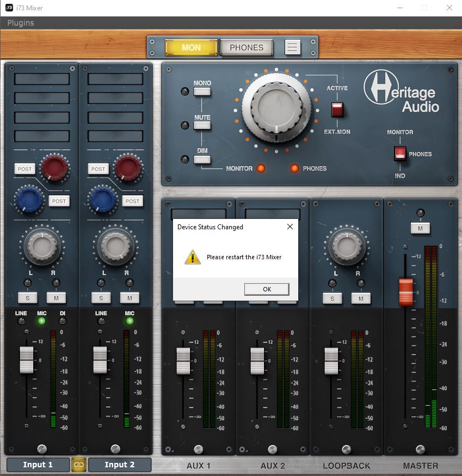462x476 pixels.
Task: Click AUX 1 fader handle
Action: pyautogui.click(x=183, y=361)
